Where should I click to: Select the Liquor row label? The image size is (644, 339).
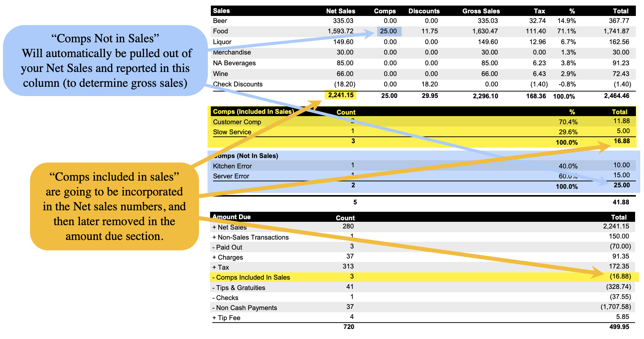coord(222,42)
